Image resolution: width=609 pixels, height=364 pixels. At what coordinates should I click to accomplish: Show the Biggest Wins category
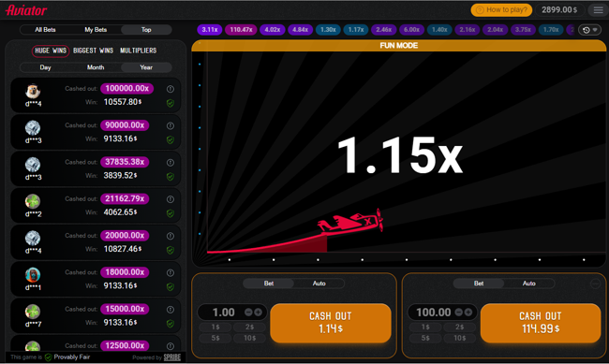click(93, 51)
